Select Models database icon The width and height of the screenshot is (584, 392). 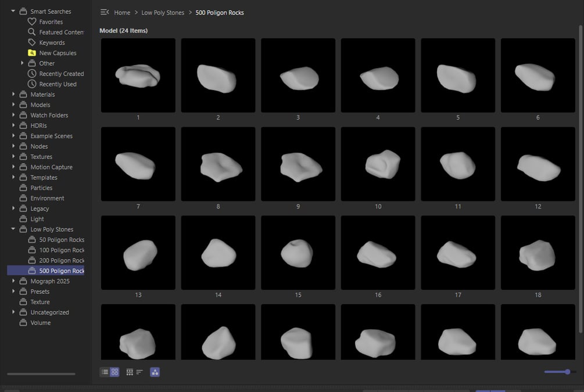point(23,105)
